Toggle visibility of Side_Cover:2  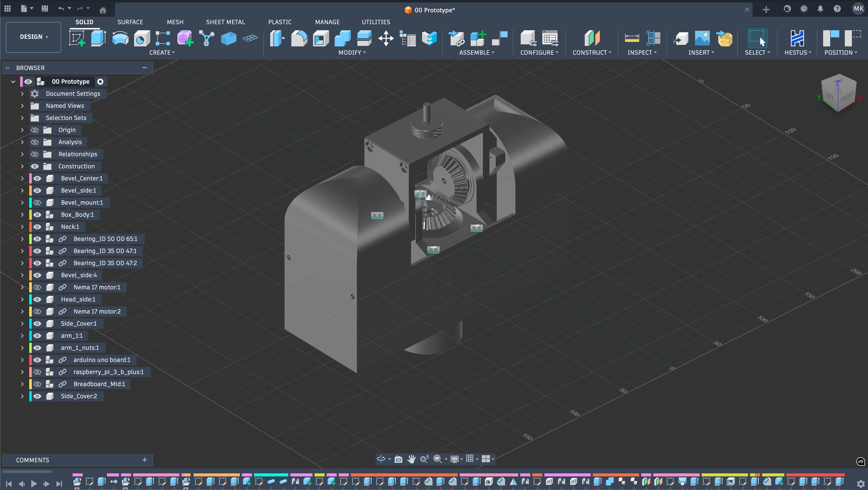click(37, 396)
